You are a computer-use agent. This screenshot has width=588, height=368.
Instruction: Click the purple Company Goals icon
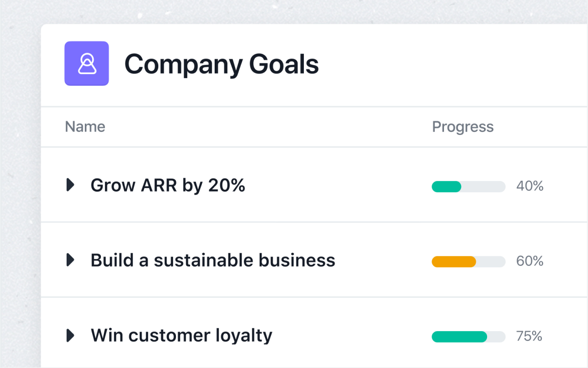(87, 64)
